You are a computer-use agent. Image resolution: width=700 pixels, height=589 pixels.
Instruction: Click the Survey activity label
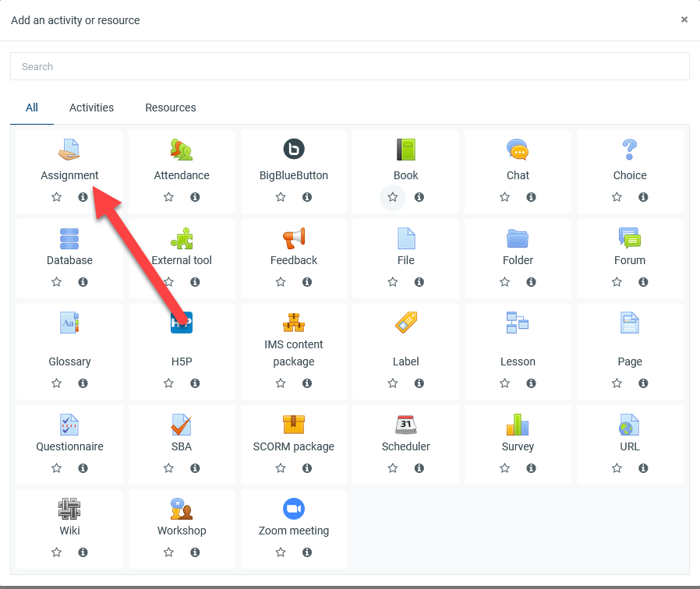tap(518, 446)
